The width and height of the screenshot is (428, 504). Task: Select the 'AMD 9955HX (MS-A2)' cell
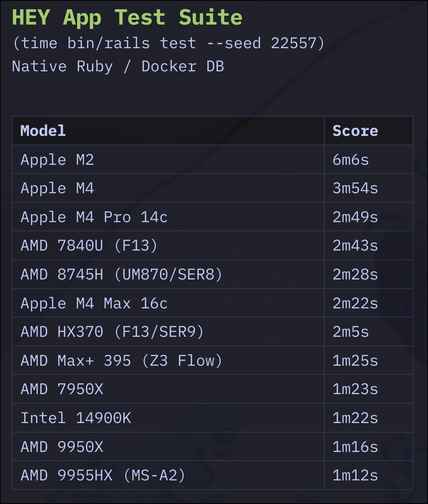coord(168,476)
